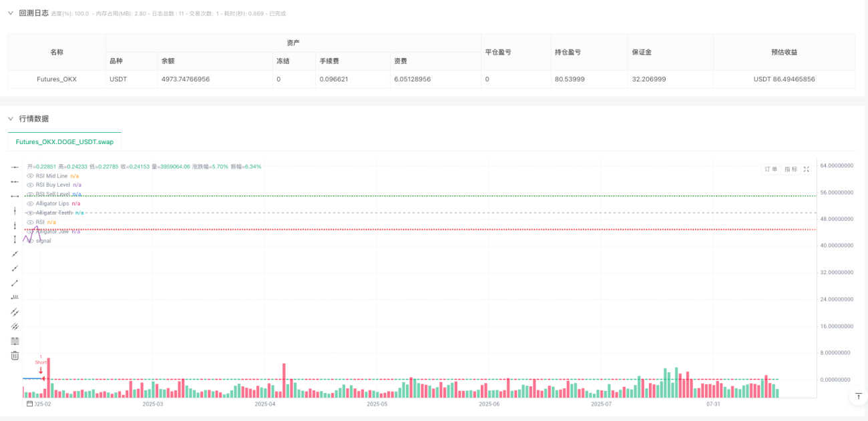Screen dimensions: 868x421
Task: Open the 订单 orders button on chart
Action: point(771,169)
